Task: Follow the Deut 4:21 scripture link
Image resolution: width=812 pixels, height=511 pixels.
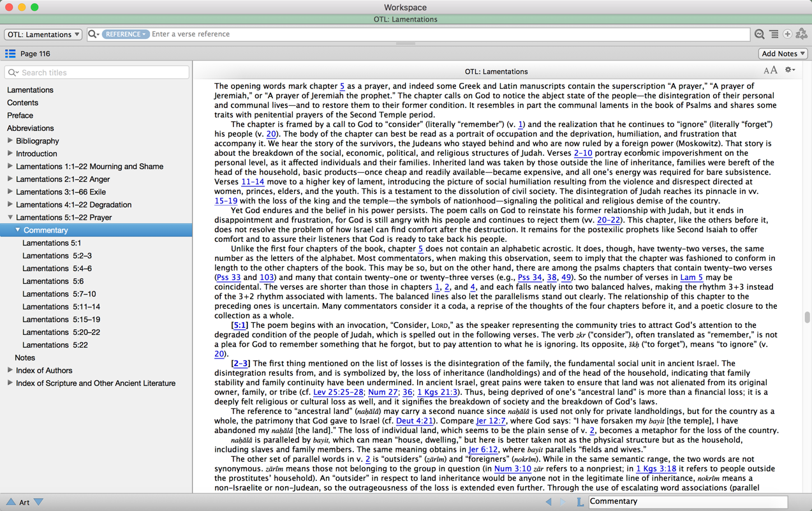Action: point(415,421)
